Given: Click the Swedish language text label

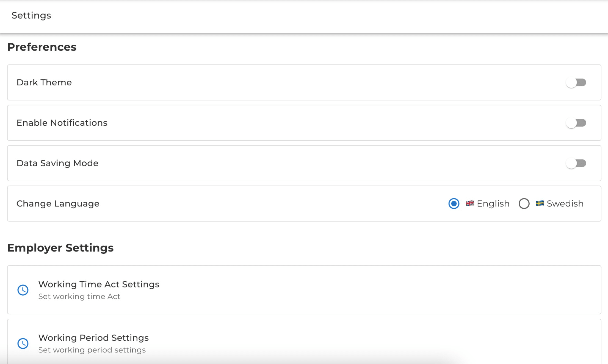Looking at the screenshot, I should [565, 203].
